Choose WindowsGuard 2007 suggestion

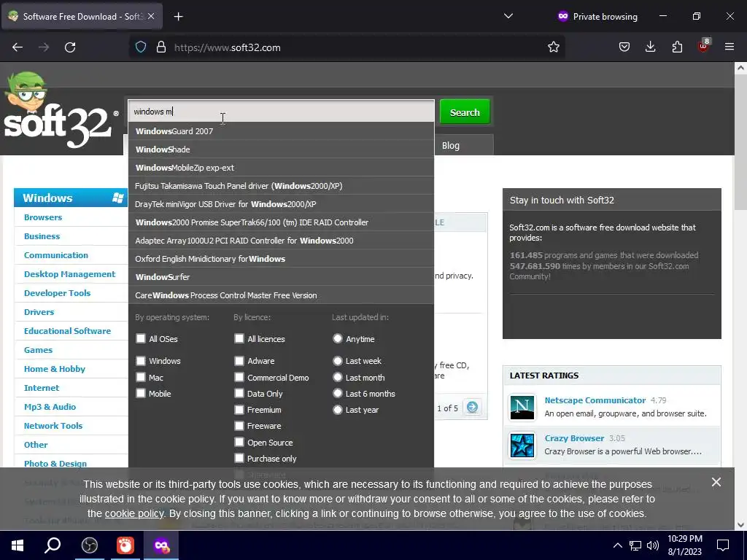pos(281,131)
